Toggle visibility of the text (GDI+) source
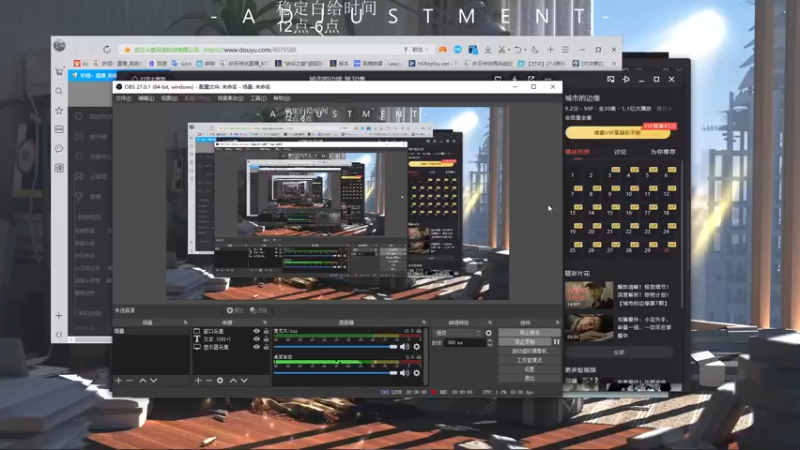800x450 pixels. [x=257, y=339]
